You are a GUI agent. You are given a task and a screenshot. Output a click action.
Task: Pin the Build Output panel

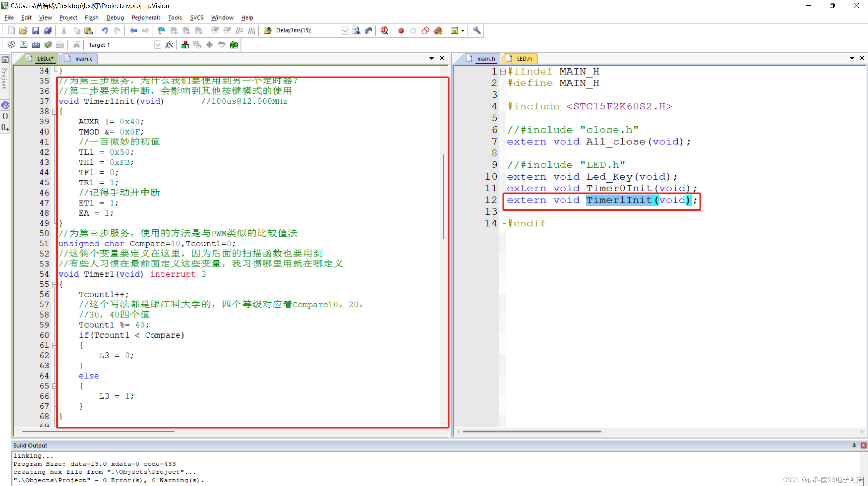click(854, 445)
